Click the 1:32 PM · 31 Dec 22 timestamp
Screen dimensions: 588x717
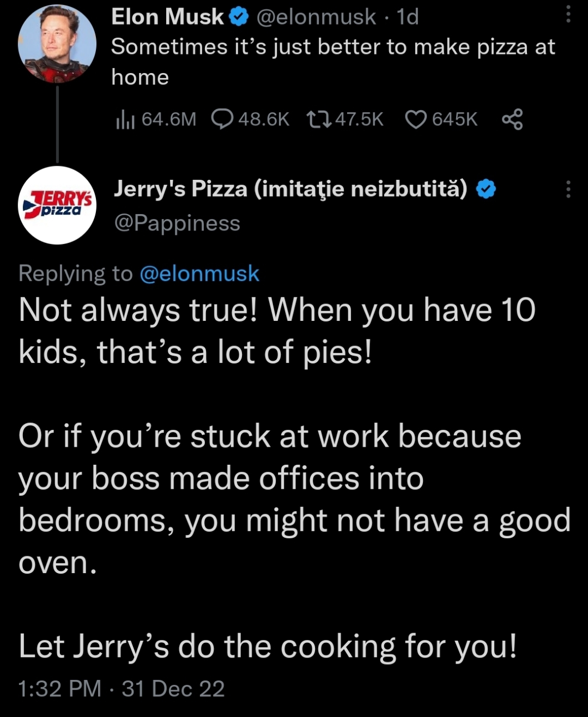pos(122,689)
